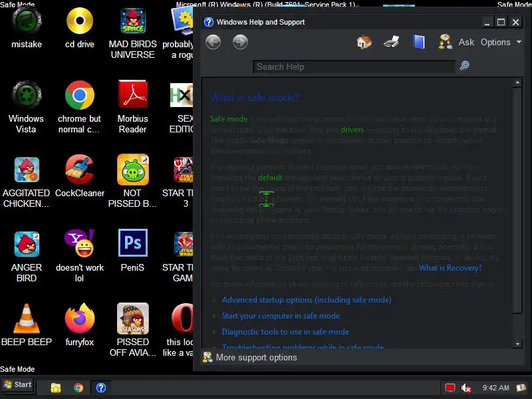
Task: Select the ANGER BIRD icon
Action: point(27,244)
